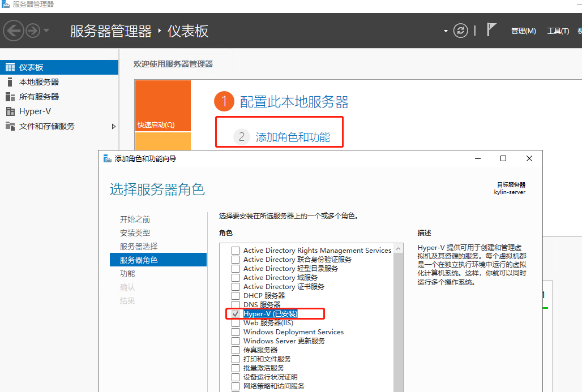Check Active Directory 证书服务

236,287
